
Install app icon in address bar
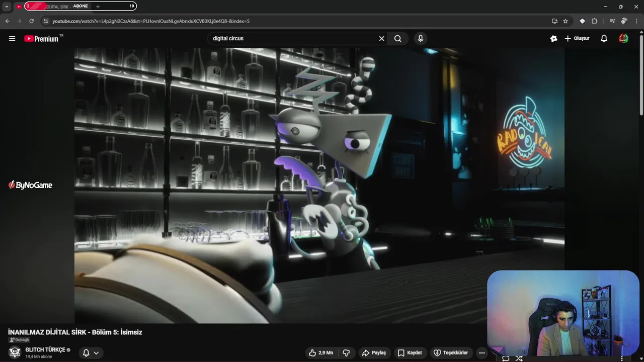554,21
